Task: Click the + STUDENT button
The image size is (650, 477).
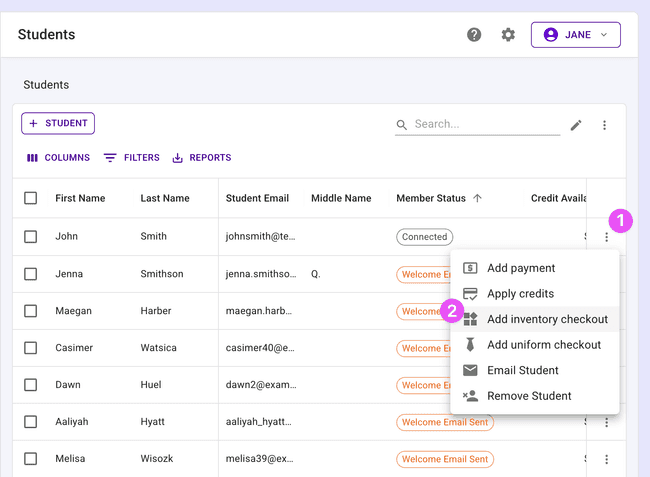Action: 58,123
